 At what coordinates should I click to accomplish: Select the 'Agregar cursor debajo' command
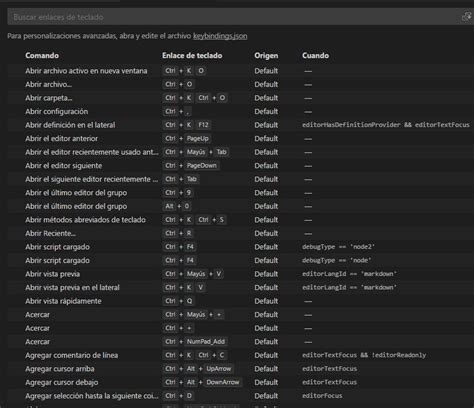(x=62, y=382)
